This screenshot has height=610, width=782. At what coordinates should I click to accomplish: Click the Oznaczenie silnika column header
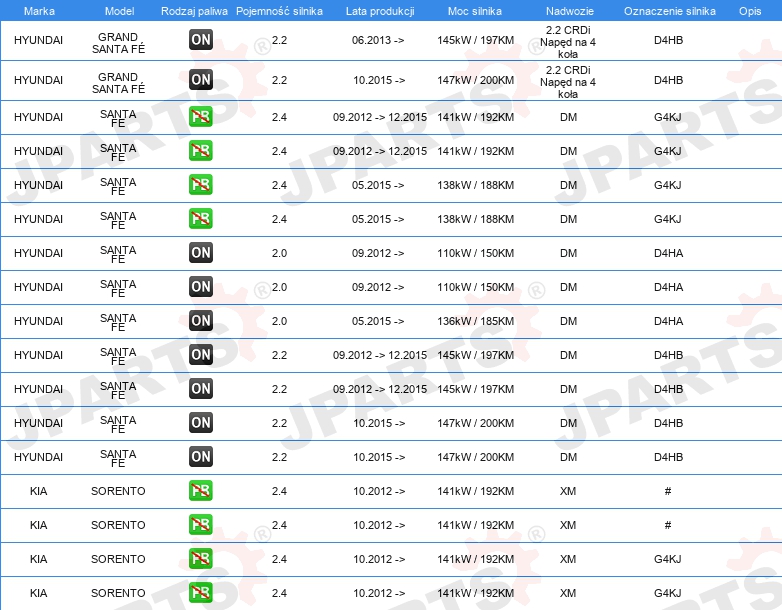tap(670, 11)
